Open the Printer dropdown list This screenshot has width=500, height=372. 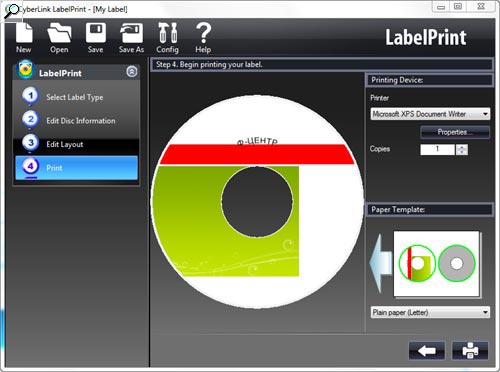pos(430,114)
